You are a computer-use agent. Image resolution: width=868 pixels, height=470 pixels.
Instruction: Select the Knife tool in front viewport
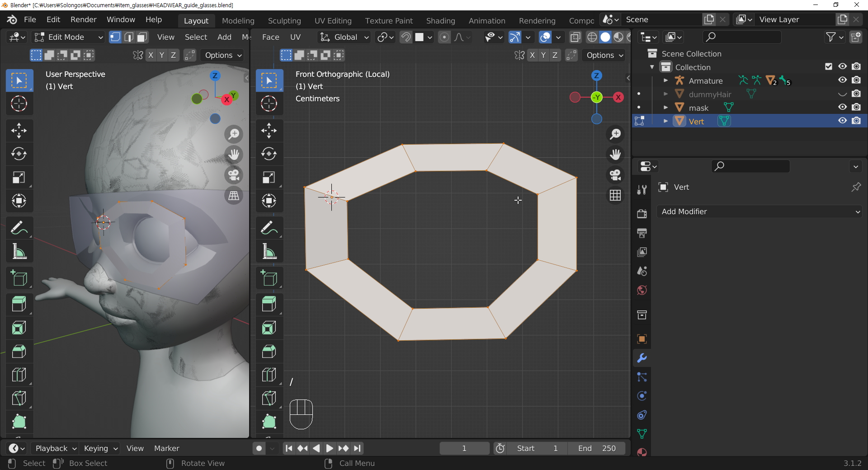tap(269, 398)
